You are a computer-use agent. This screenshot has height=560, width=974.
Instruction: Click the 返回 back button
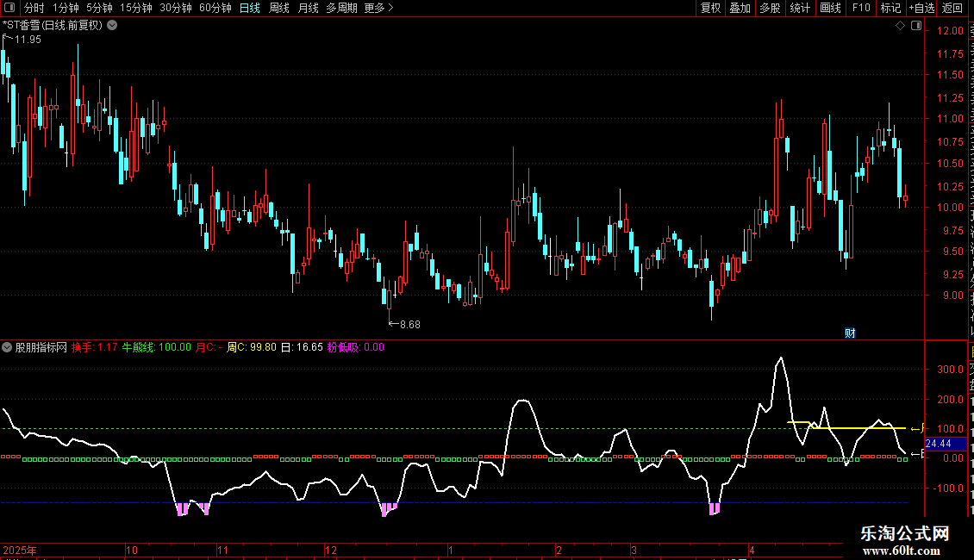click(x=952, y=8)
